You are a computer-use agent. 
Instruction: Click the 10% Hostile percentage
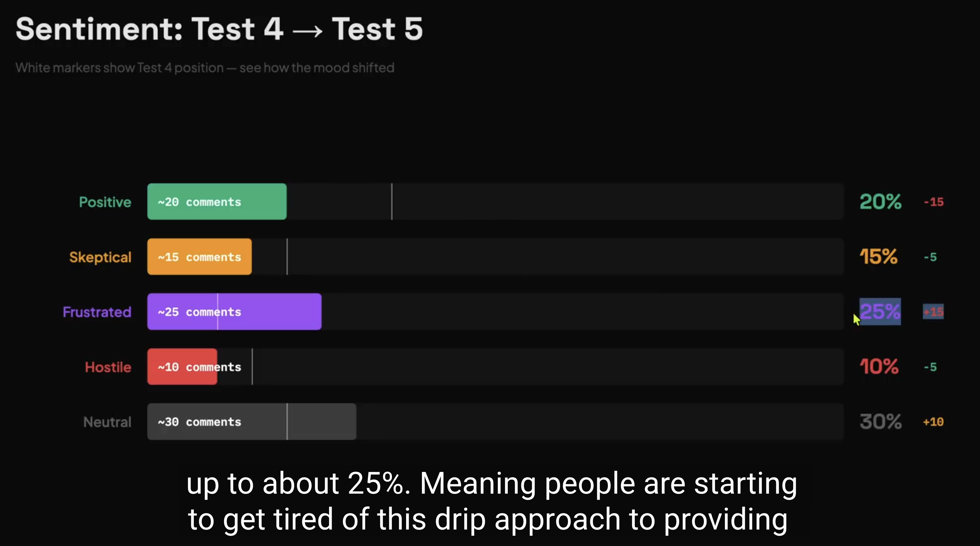click(879, 367)
